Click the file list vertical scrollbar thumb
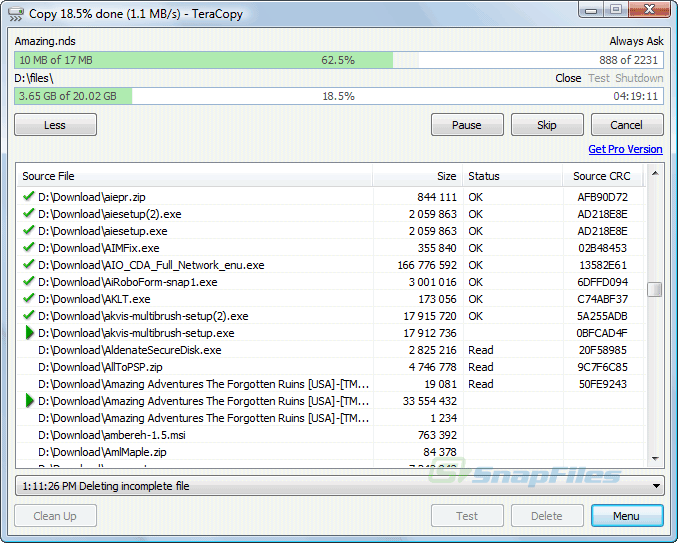This screenshot has height=543, width=678. 654,290
